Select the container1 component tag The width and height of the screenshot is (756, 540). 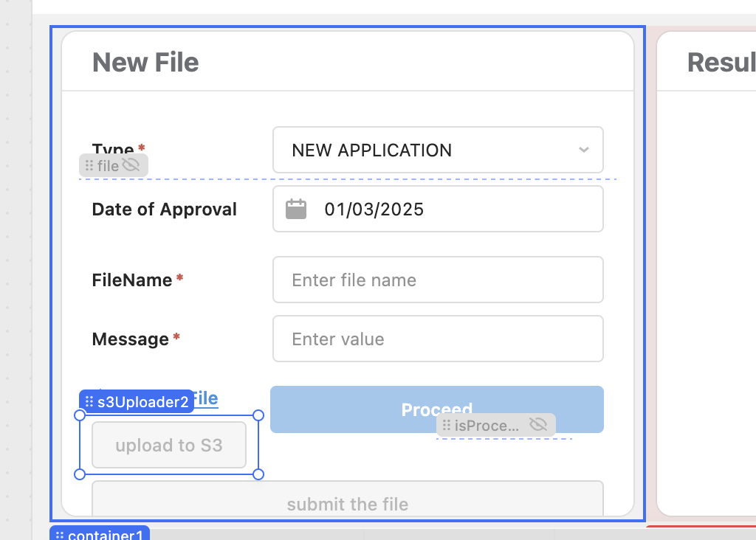click(100, 534)
